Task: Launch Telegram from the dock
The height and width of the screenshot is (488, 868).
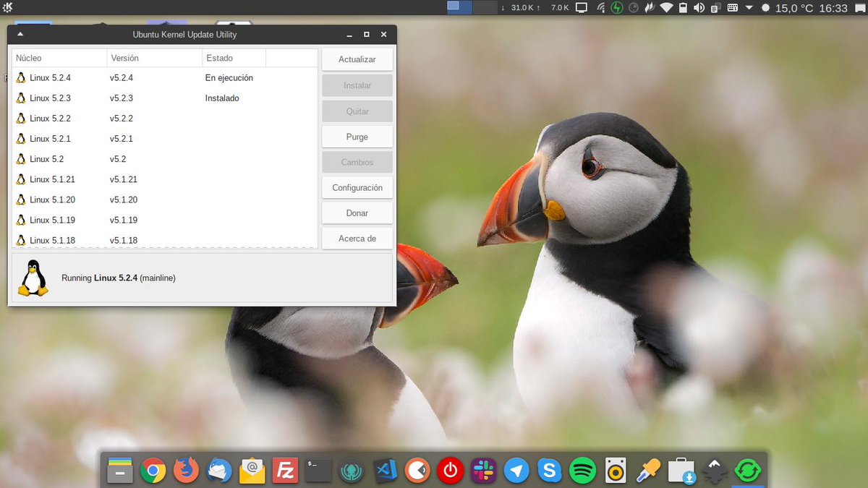Action: coord(516,471)
